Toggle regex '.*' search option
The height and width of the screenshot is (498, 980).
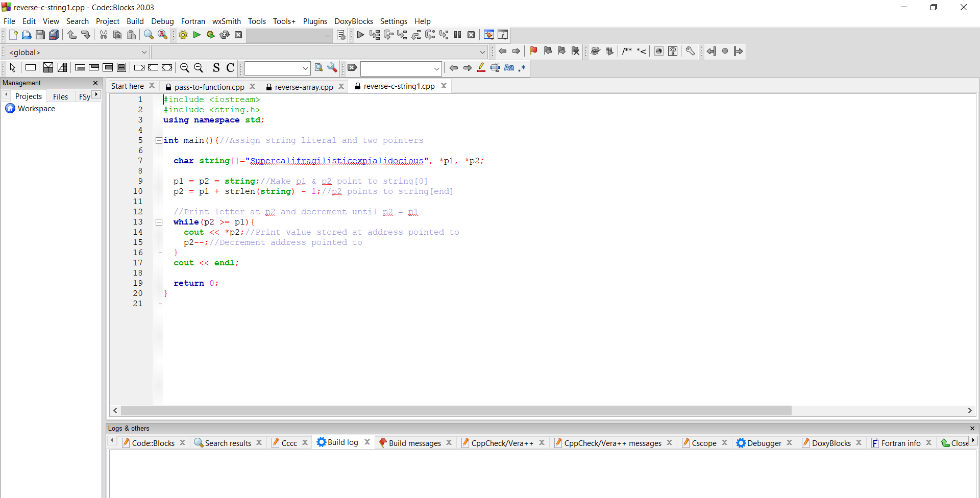(x=522, y=68)
